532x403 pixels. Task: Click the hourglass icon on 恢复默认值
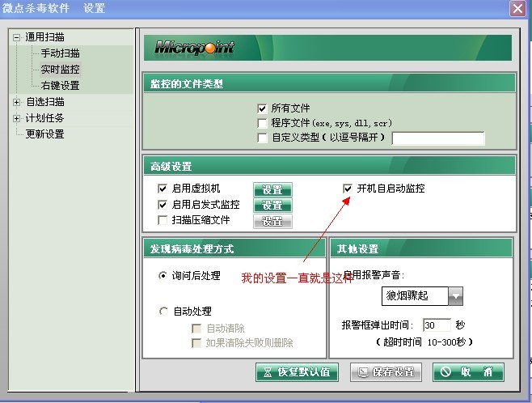tap(268, 372)
